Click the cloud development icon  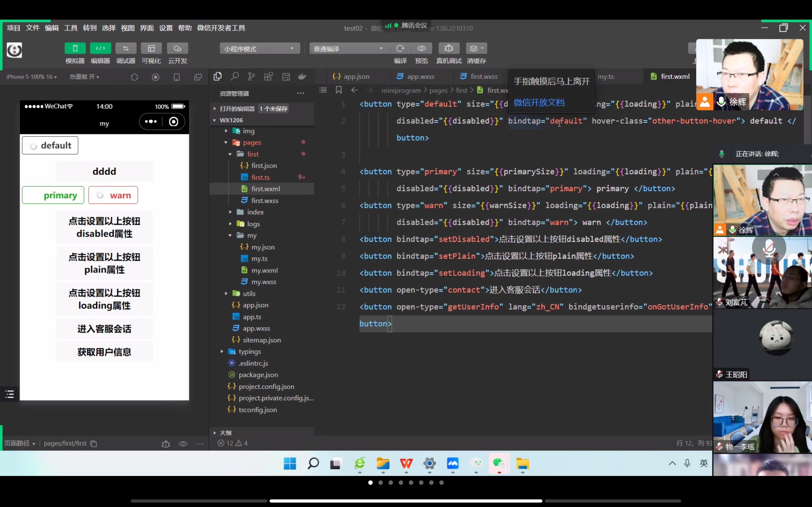177,48
